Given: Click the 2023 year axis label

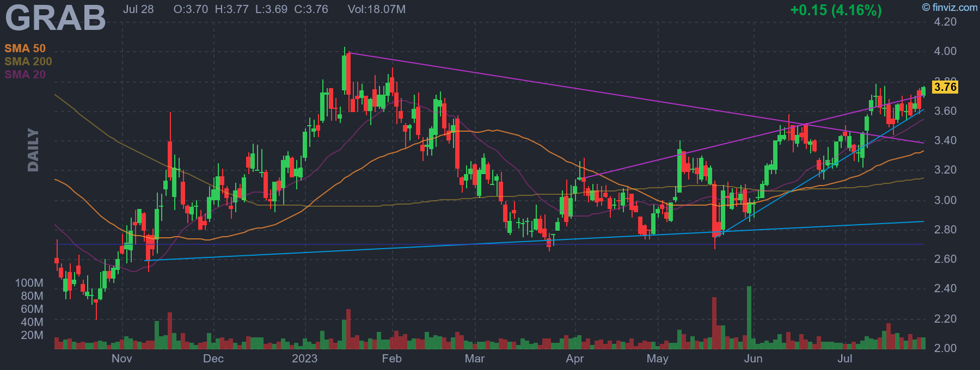Looking at the screenshot, I should 305,359.
